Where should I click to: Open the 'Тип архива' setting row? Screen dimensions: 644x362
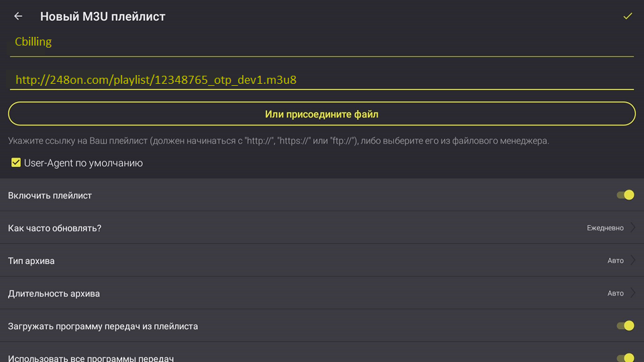(321, 261)
